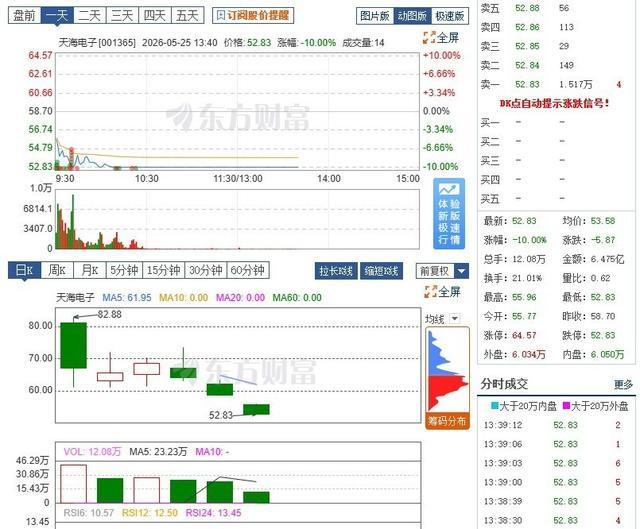Click the 拉长K线 button
Image resolution: width=640 pixels, height=529 pixels.
(336, 271)
